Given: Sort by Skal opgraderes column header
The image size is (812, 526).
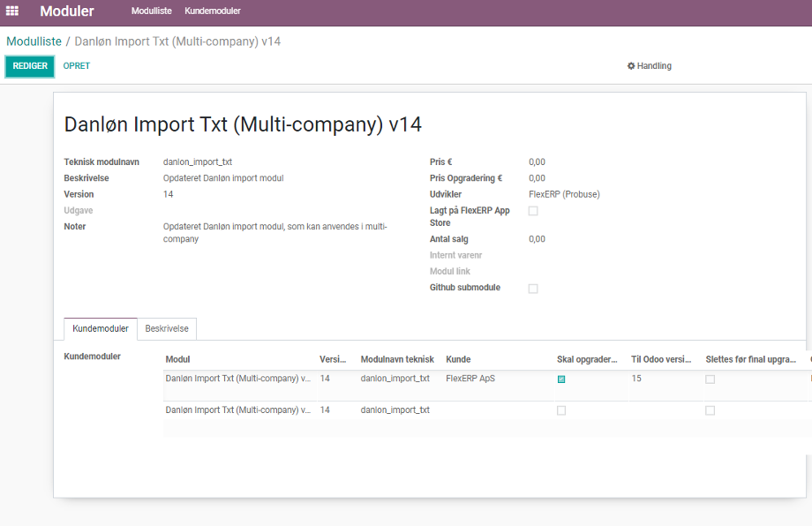Looking at the screenshot, I should pyautogui.click(x=587, y=359).
